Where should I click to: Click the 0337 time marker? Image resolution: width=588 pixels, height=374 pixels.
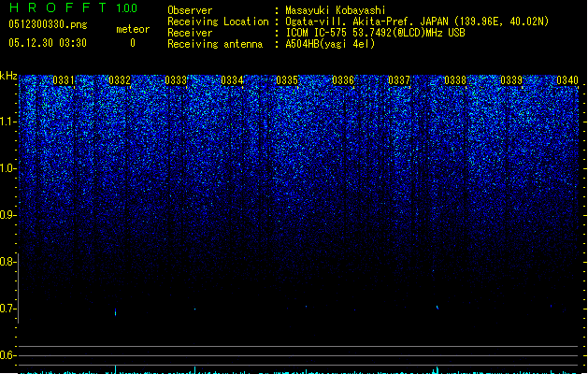tap(399, 79)
